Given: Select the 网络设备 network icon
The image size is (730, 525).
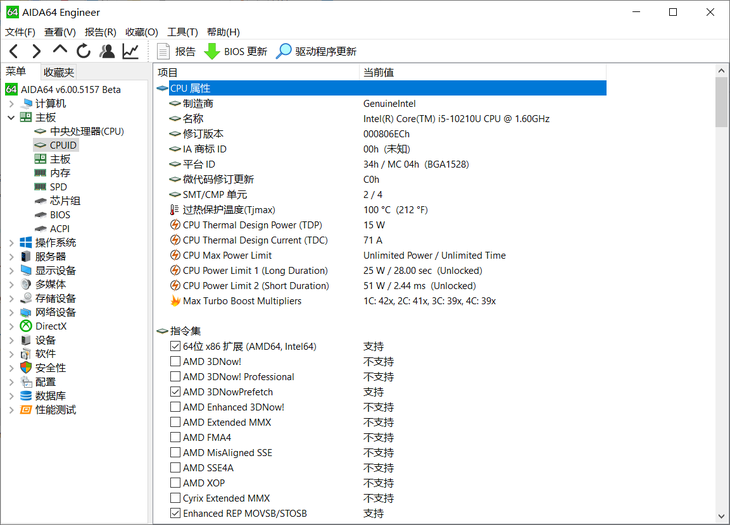Looking at the screenshot, I should click(x=26, y=312).
